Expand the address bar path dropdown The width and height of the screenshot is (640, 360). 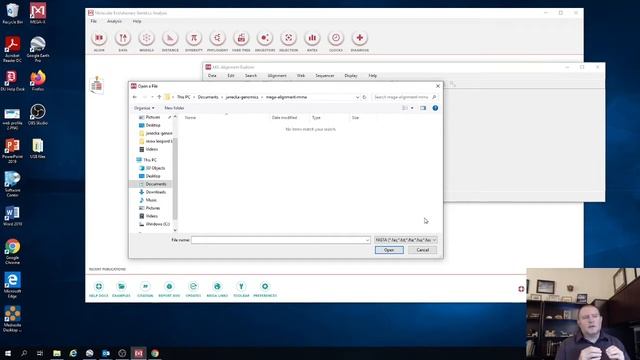pyautogui.click(x=357, y=97)
